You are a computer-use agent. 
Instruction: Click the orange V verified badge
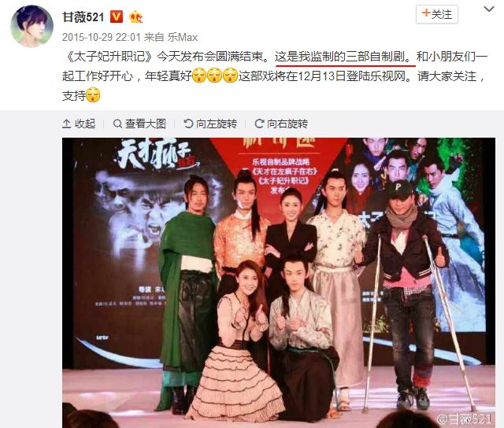click(x=117, y=17)
